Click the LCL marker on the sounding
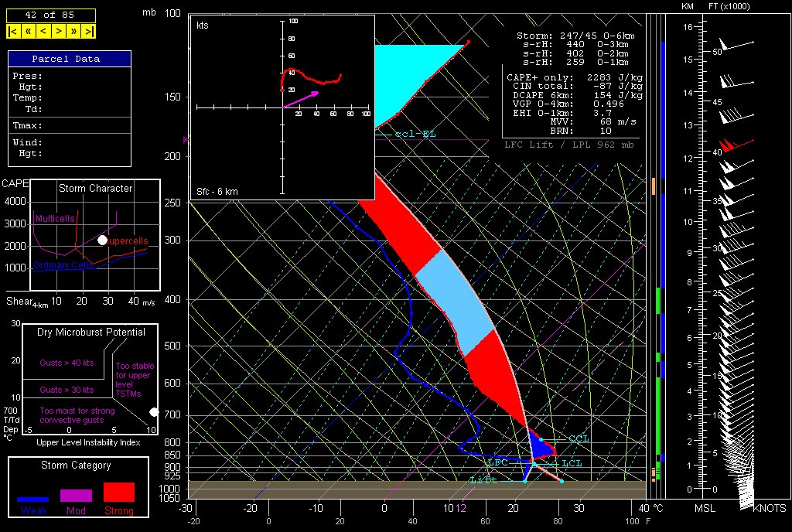792x532 pixels. tap(571, 464)
